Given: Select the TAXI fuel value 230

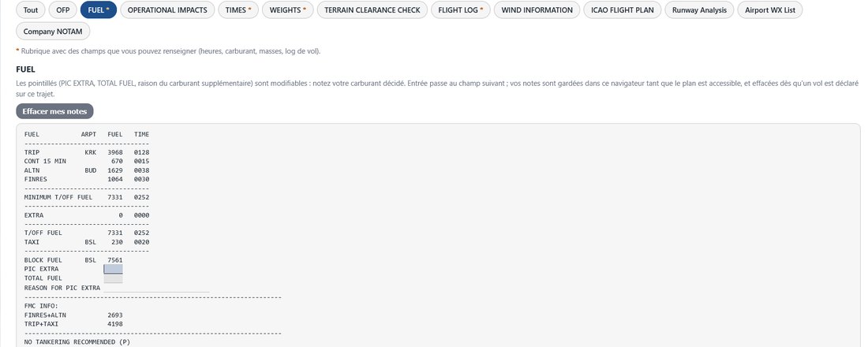Looking at the screenshot, I should (118, 242).
